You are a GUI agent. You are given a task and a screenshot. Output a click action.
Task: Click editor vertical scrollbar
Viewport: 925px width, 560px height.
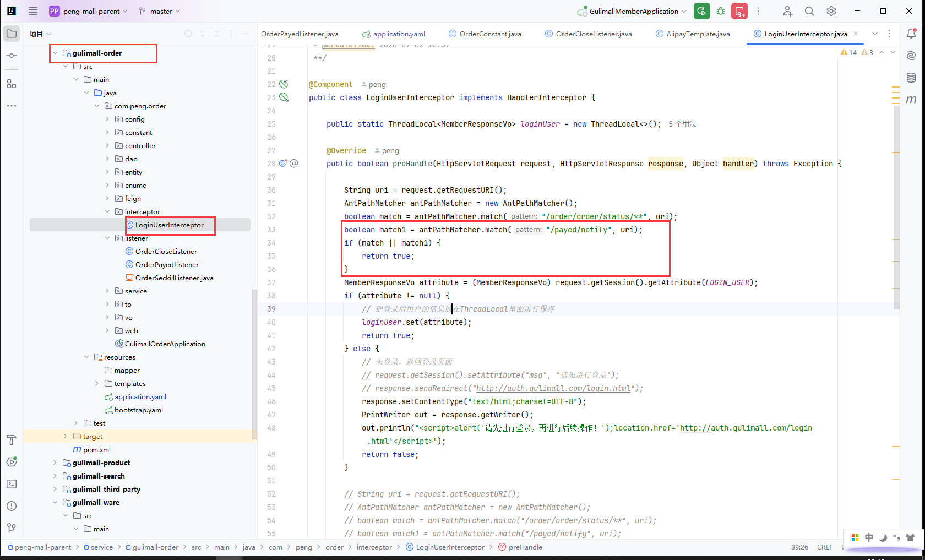896,208
